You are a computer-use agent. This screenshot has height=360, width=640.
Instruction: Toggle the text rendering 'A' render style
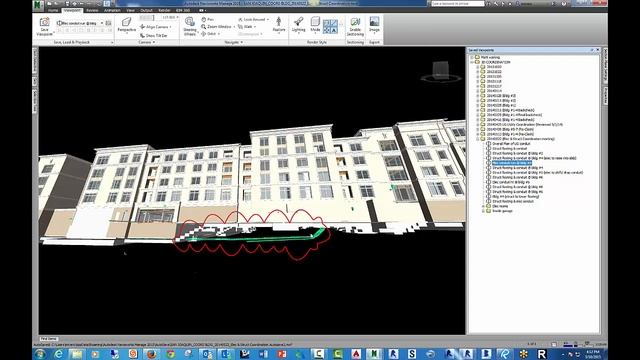(334, 30)
